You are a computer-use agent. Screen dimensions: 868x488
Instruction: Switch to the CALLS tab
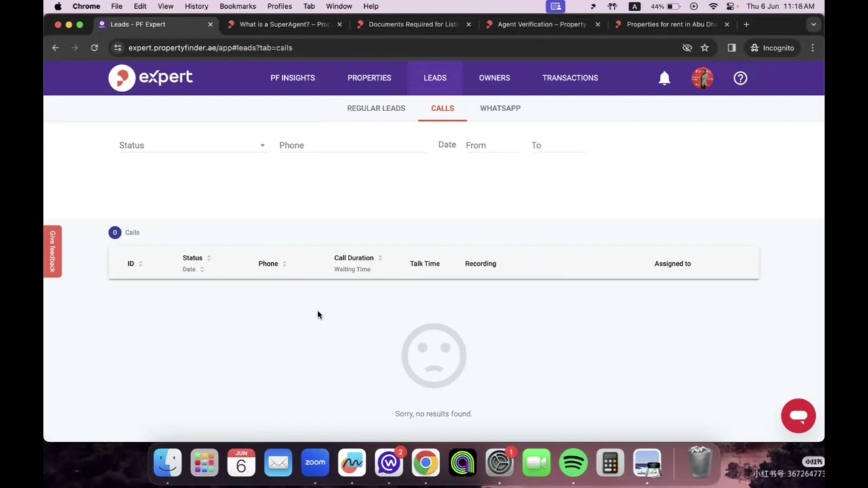[x=442, y=108]
